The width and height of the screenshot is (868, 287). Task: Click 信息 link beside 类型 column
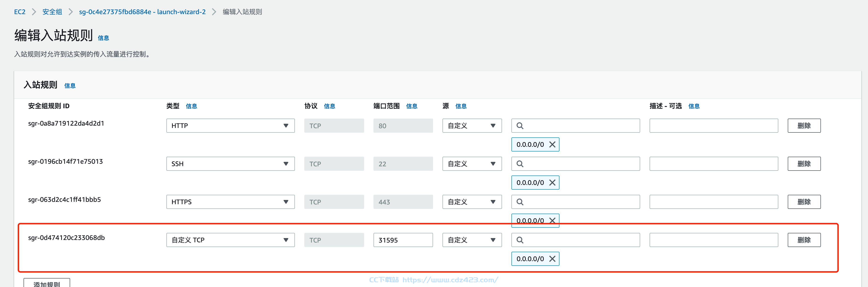click(x=191, y=106)
